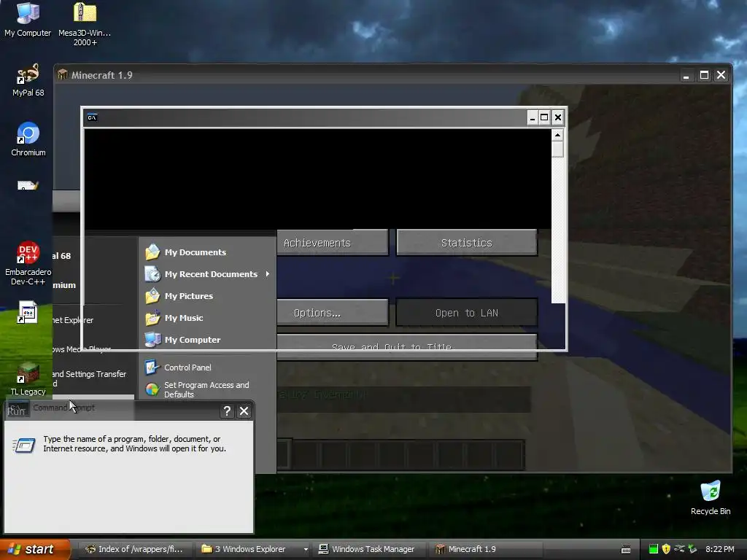Click the 8:22 PM taskbar clock
Screen dimensions: 747x560
click(x=720, y=549)
